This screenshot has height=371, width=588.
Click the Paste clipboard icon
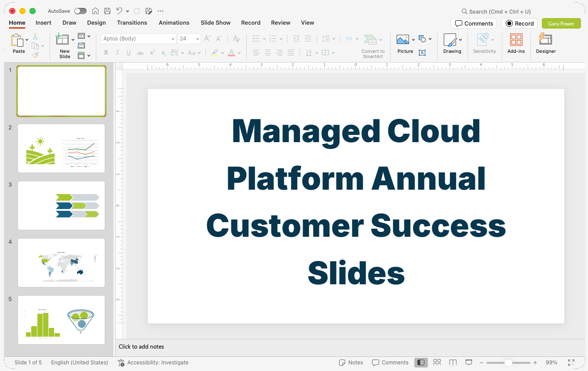(x=17, y=40)
